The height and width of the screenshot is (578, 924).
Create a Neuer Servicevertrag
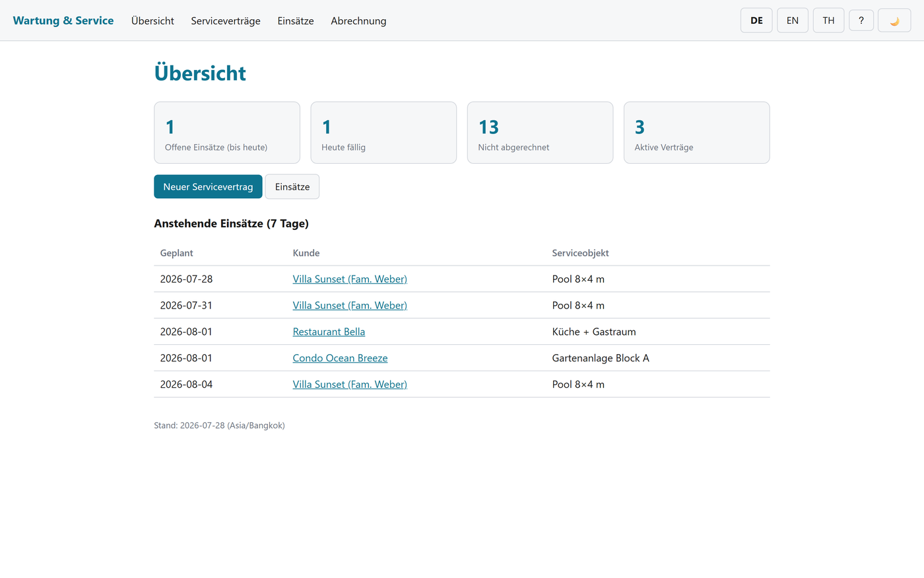(208, 187)
